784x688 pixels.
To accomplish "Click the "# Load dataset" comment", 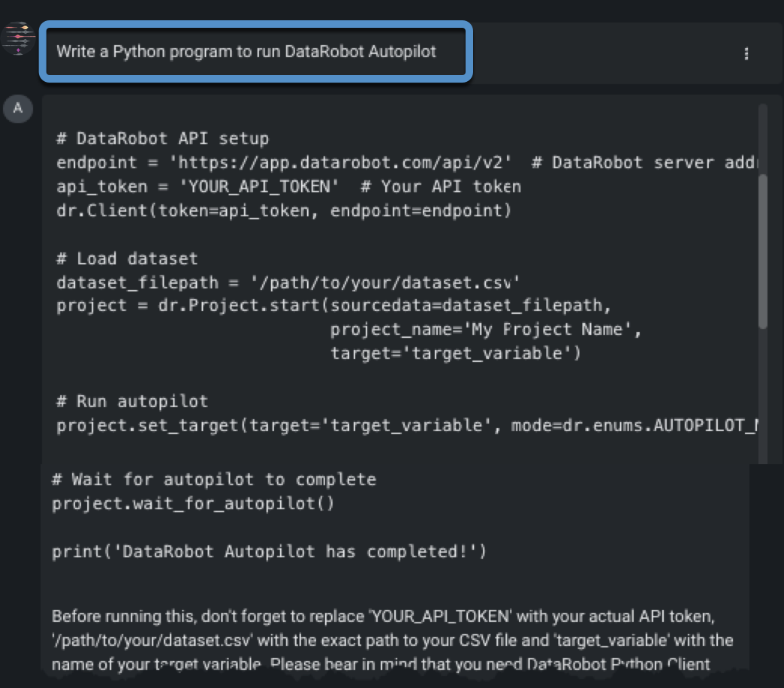I will pos(127,258).
